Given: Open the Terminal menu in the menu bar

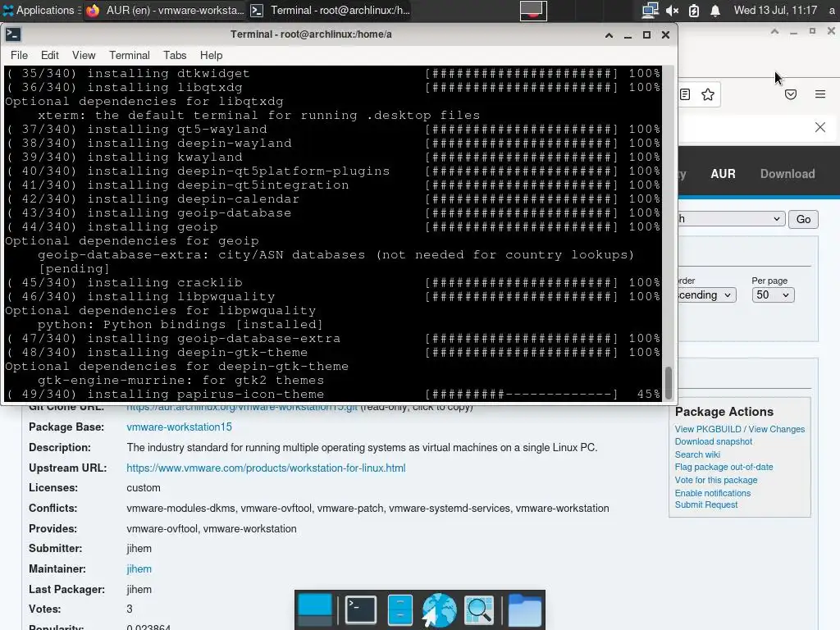Looking at the screenshot, I should (x=129, y=55).
